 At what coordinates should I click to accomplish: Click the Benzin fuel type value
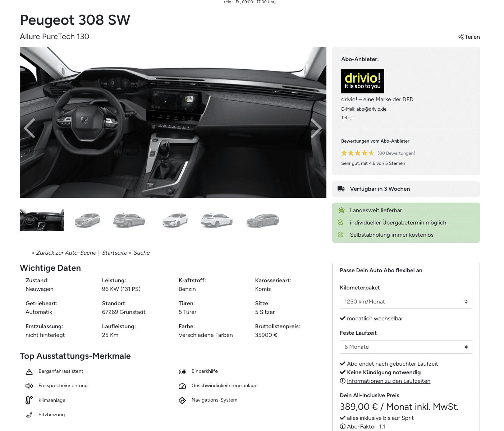coord(187,289)
